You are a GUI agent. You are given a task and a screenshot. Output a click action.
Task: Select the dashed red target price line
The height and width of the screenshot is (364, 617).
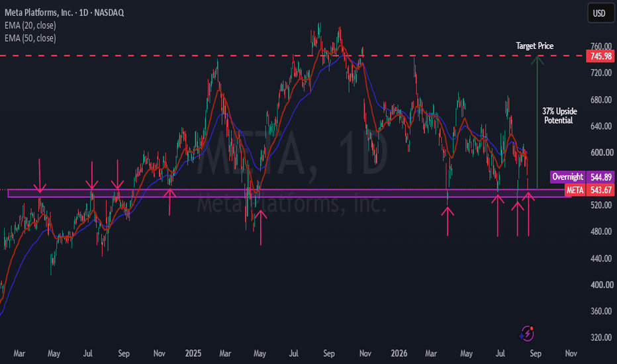pos(293,56)
